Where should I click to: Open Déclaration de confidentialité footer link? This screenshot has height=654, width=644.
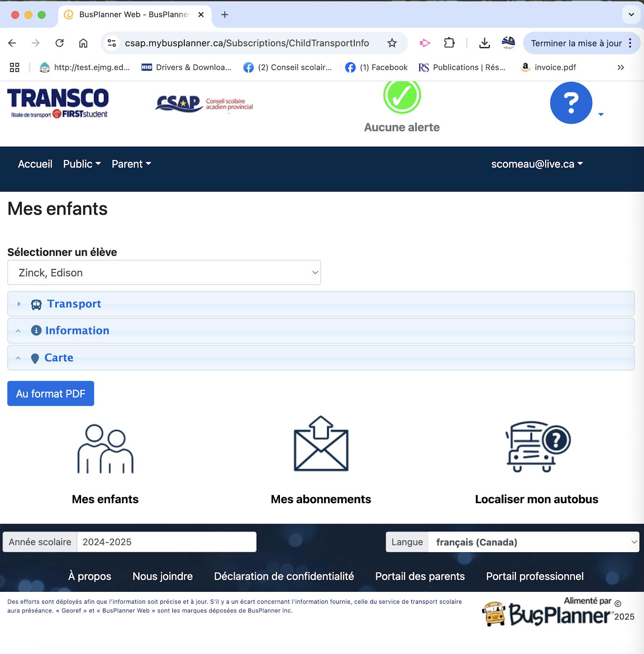pyautogui.click(x=284, y=576)
